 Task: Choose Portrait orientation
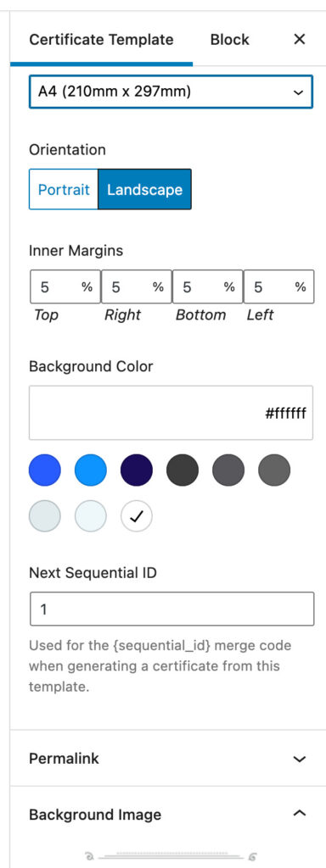pyautogui.click(x=64, y=189)
